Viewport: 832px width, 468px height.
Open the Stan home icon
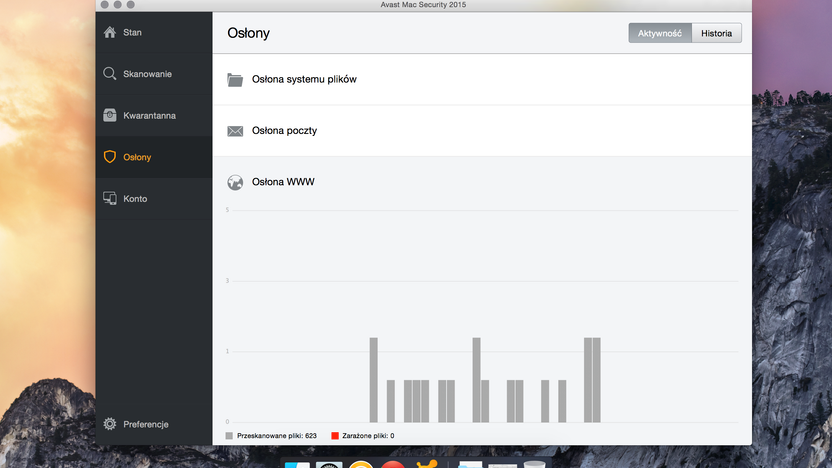tap(110, 32)
